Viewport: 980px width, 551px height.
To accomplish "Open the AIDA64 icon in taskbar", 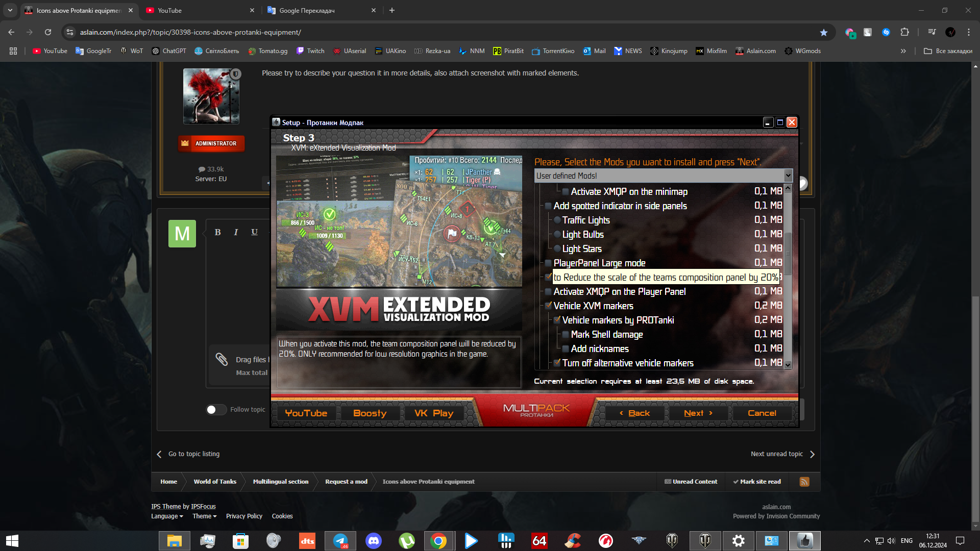I will [x=539, y=541].
